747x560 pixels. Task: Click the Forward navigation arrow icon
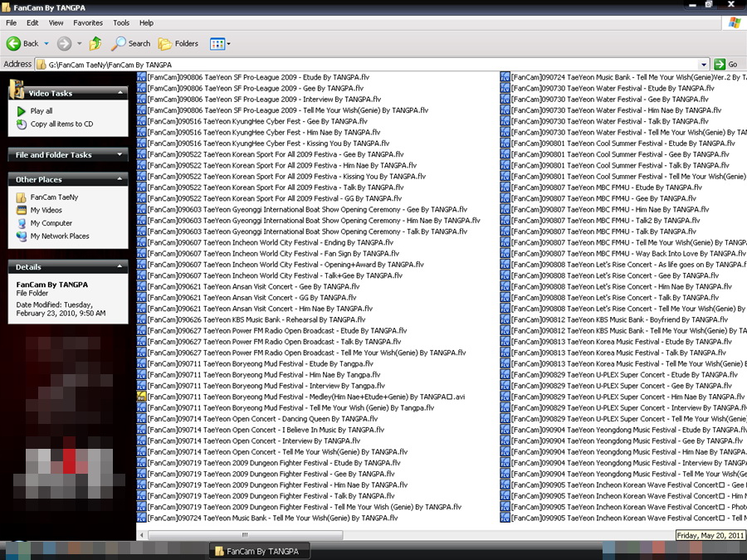pos(64,43)
